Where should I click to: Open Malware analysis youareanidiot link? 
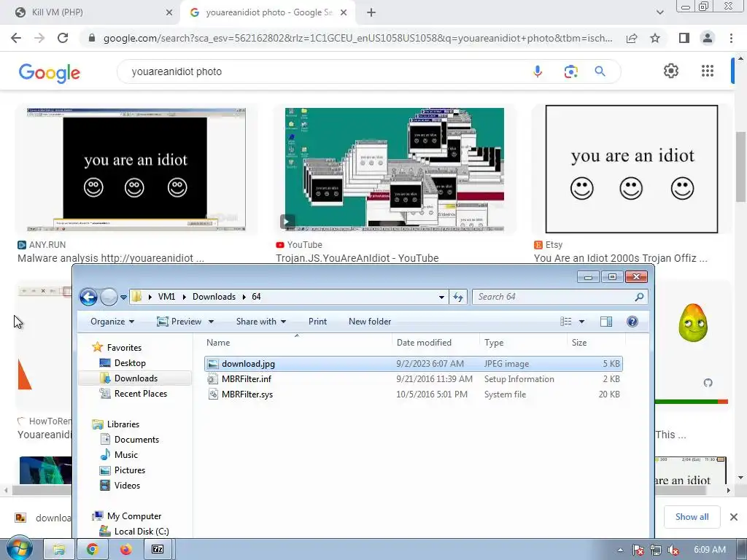pyautogui.click(x=111, y=258)
